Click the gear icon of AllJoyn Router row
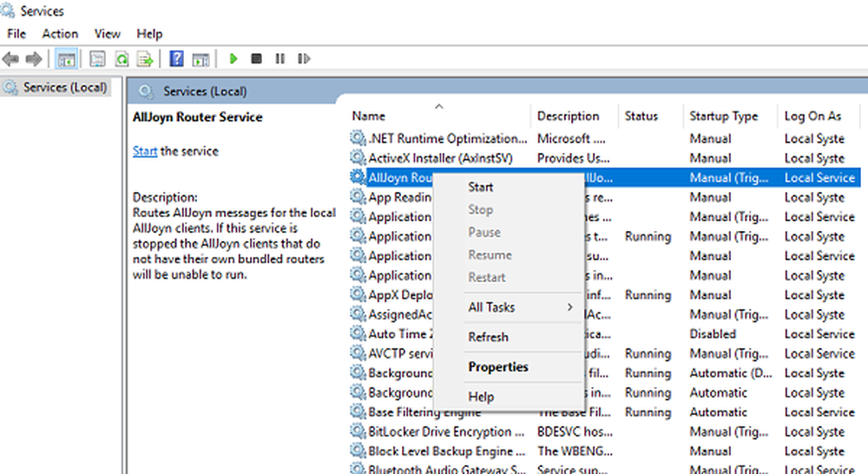The width and height of the screenshot is (868, 474). [x=358, y=177]
